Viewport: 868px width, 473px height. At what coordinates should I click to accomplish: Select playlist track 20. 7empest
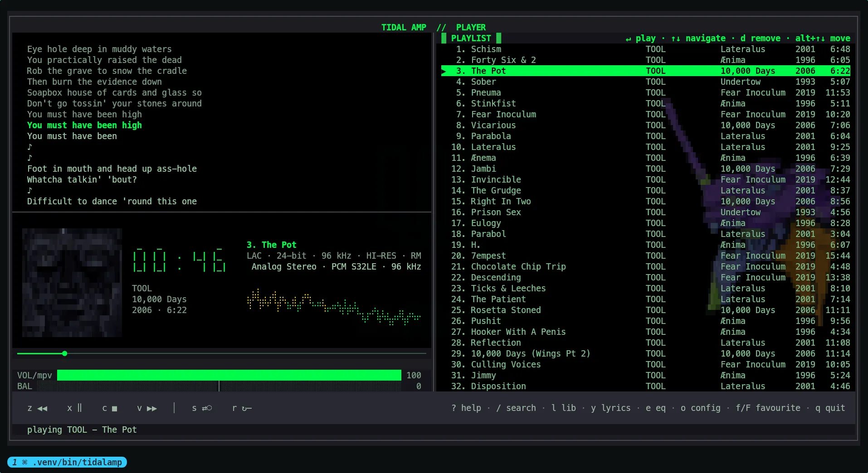coord(646,256)
